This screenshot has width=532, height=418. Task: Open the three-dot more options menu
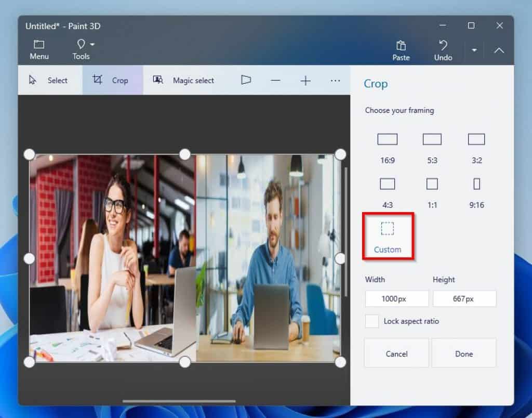point(335,81)
